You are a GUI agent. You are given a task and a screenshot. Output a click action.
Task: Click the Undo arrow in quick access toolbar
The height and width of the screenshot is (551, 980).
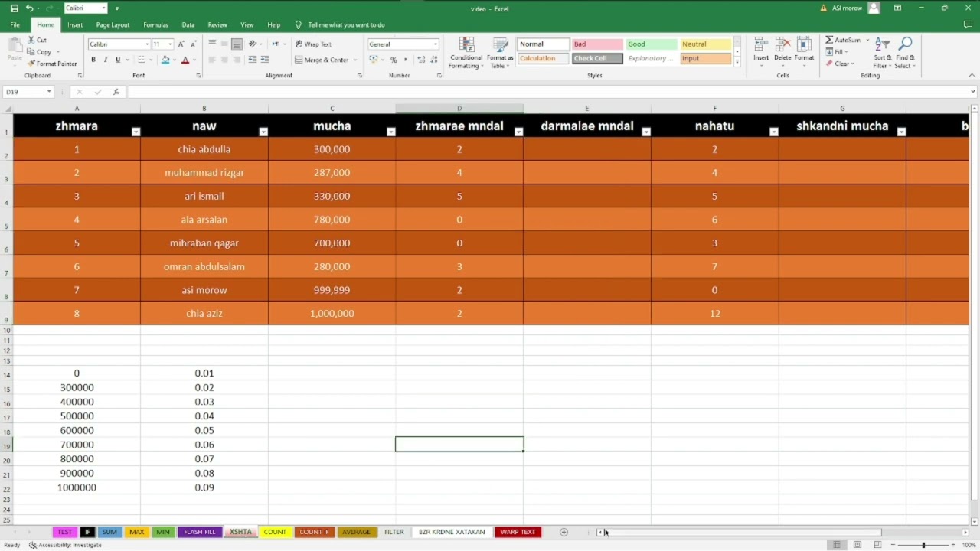[29, 8]
